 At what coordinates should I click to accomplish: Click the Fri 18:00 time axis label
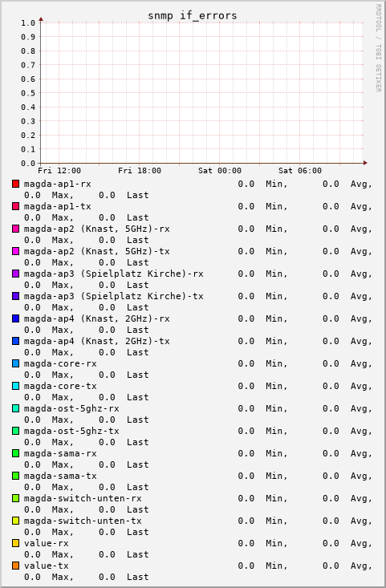point(140,171)
